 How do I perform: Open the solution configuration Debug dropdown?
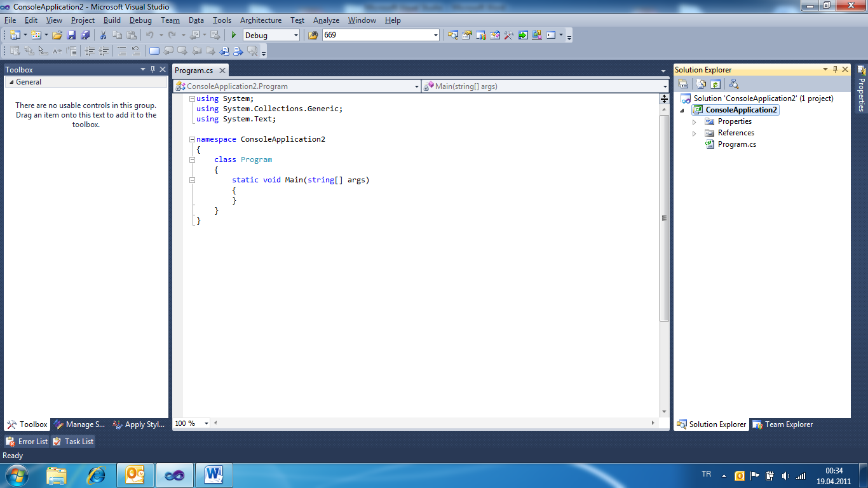pyautogui.click(x=295, y=36)
